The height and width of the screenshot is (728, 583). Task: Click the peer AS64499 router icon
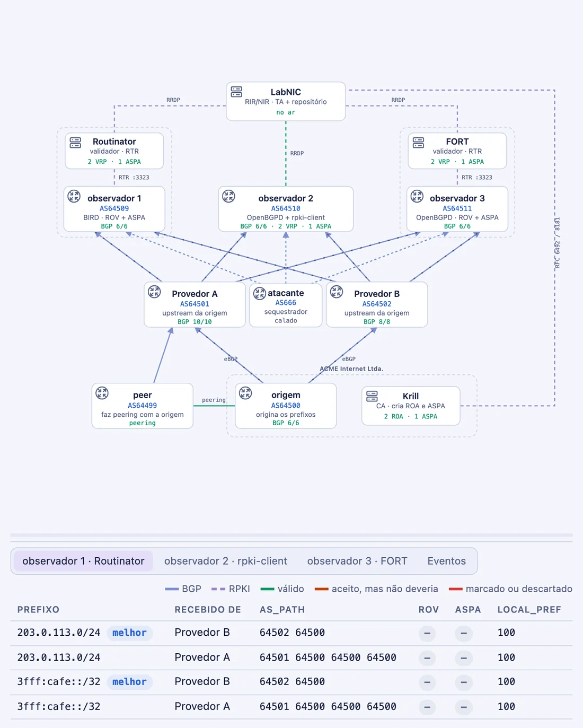coord(102,393)
